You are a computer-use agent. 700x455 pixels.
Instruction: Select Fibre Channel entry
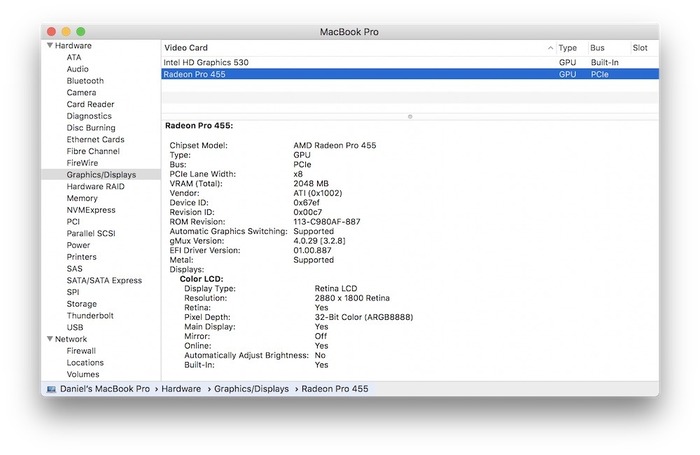click(x=93, y=151)
